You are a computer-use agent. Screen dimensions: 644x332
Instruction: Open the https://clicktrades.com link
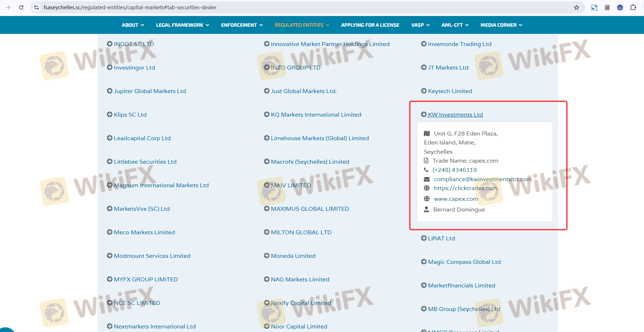[x=465, y=188]
